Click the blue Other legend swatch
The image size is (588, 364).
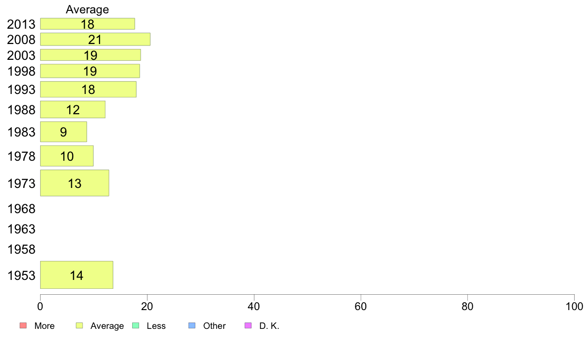tap(192, 325)
